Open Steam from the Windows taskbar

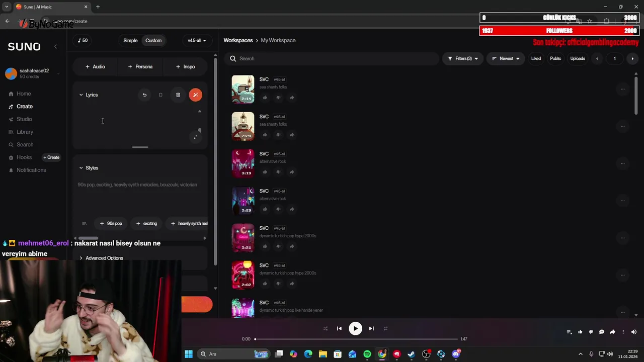411,354
